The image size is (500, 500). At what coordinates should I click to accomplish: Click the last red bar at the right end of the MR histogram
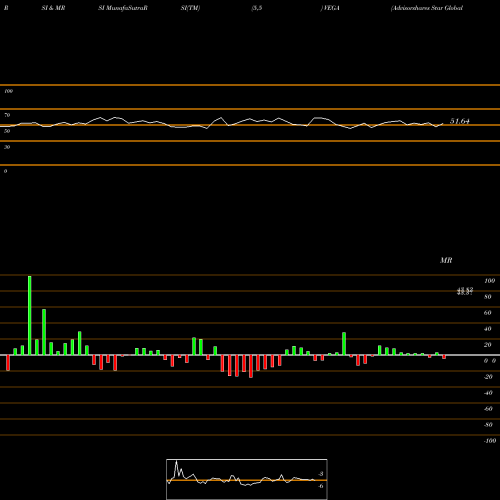[444, 357]
